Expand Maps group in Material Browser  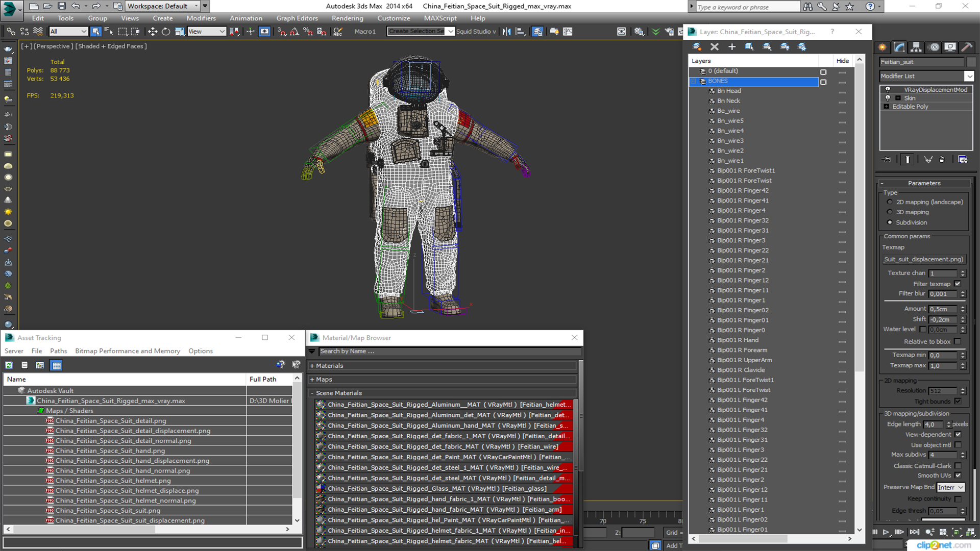coord(312,380)
